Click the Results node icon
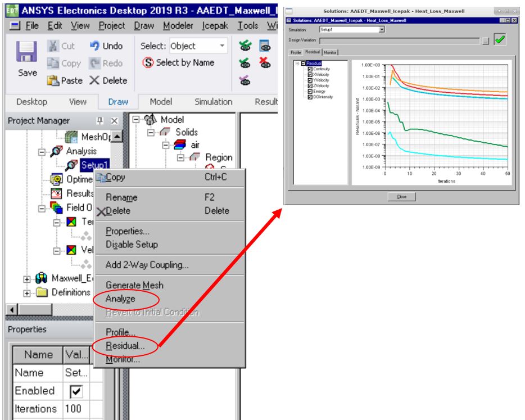 56,193
